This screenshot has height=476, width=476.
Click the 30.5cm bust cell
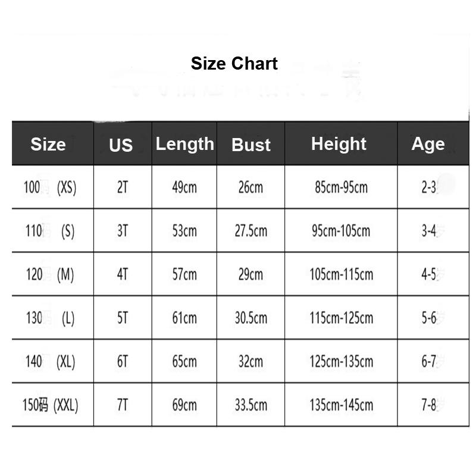pyautogui.click(x=250, y=318)
